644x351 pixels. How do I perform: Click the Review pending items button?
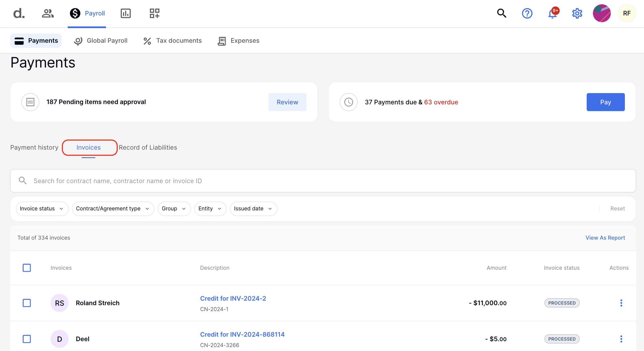[287, 102]
